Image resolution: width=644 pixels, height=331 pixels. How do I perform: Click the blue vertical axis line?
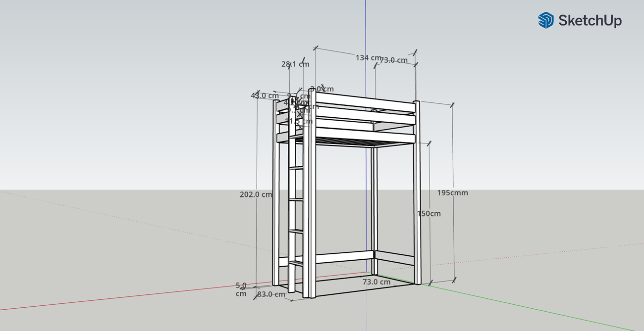click(x=366, y=30)
